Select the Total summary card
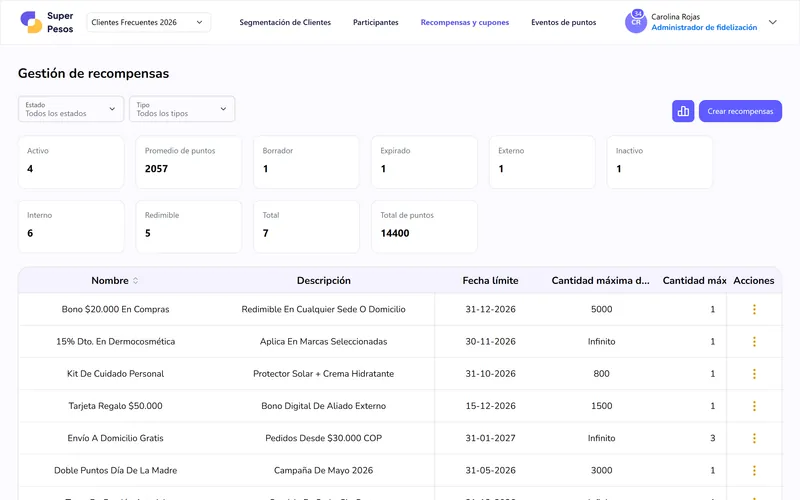 pyautogui.click(x=307, y=227)
